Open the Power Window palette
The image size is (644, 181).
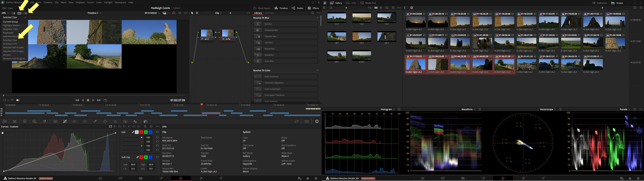pos(105,121)
